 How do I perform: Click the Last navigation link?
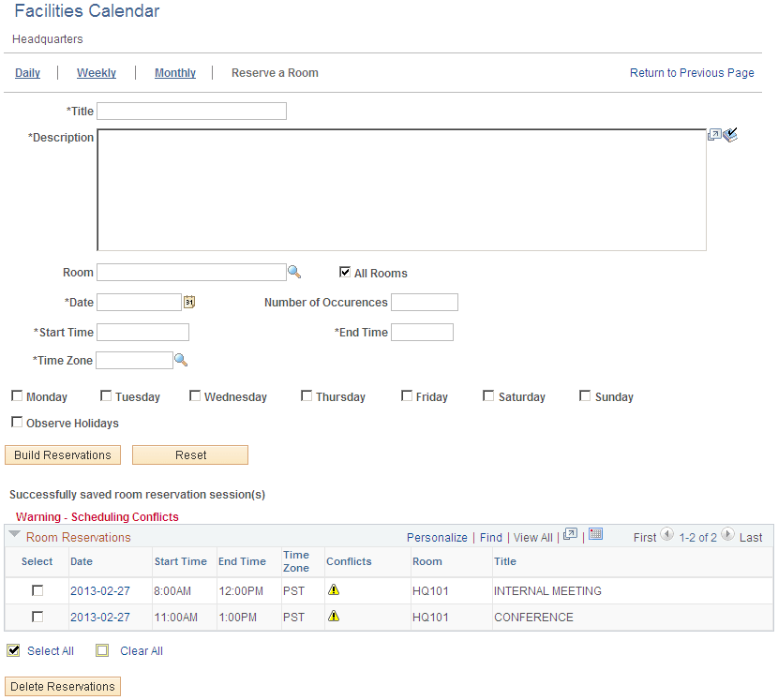click(751, 537)
